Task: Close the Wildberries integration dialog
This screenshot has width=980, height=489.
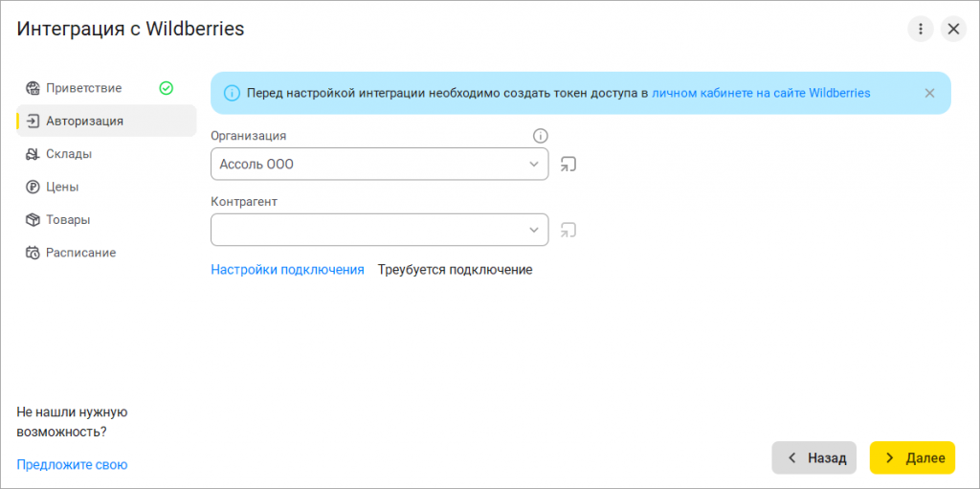Action: [953, 30]
